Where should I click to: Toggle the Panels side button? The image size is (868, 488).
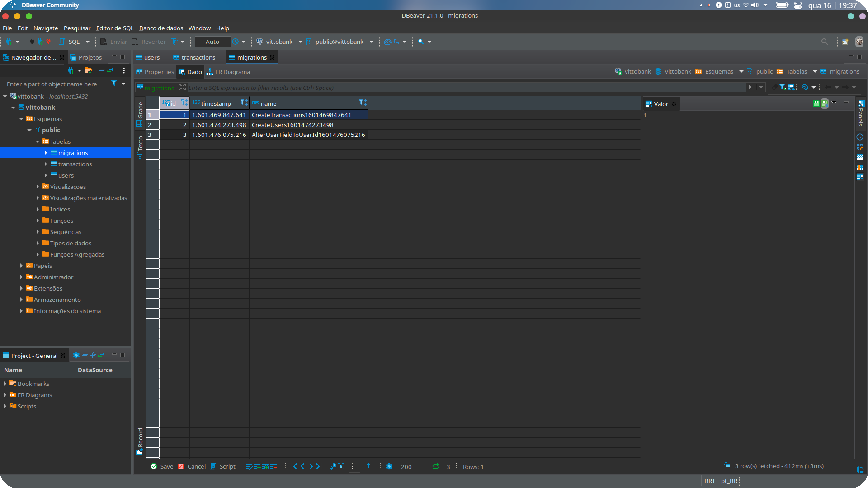tap(861, 113)
